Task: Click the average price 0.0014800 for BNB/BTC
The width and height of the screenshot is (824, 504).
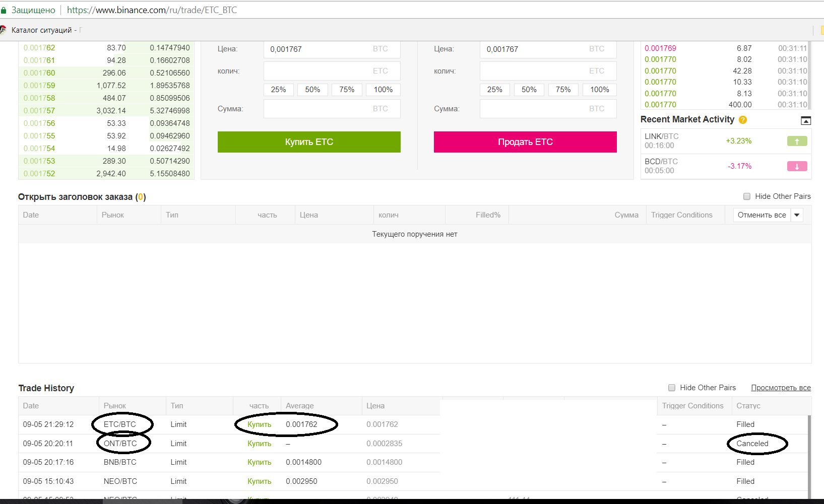Action: (303, 462)
